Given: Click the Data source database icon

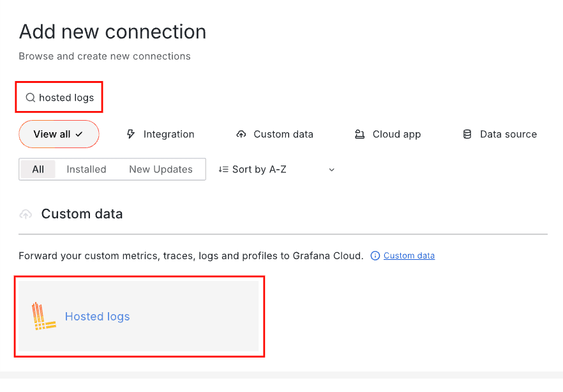Looking at the screenshot, I should [x=469, y=134].
